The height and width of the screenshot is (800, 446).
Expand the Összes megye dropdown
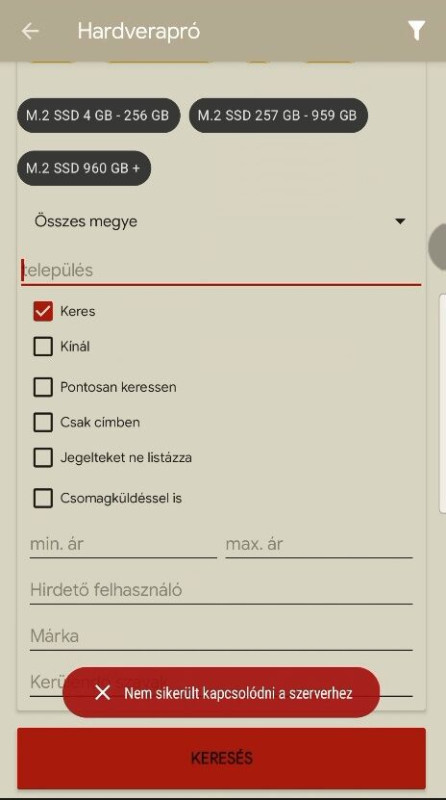221,221
